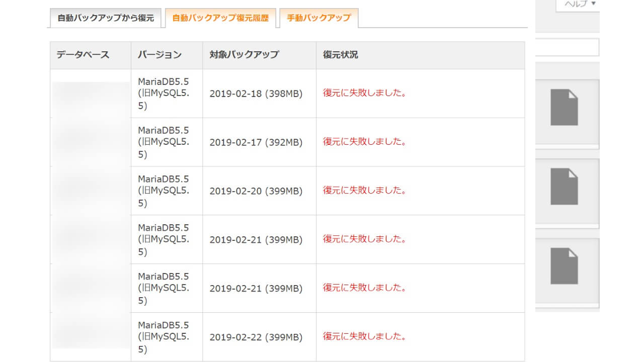Click the 対象バックアップ column header
Viewport: 644px width, 362px height.
pos(244,55)
